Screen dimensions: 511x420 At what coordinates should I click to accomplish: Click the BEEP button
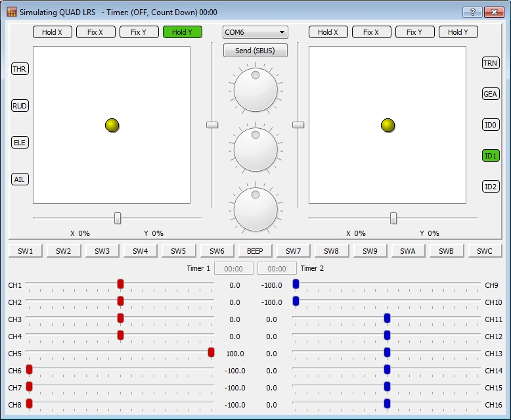tap(255, 251)
